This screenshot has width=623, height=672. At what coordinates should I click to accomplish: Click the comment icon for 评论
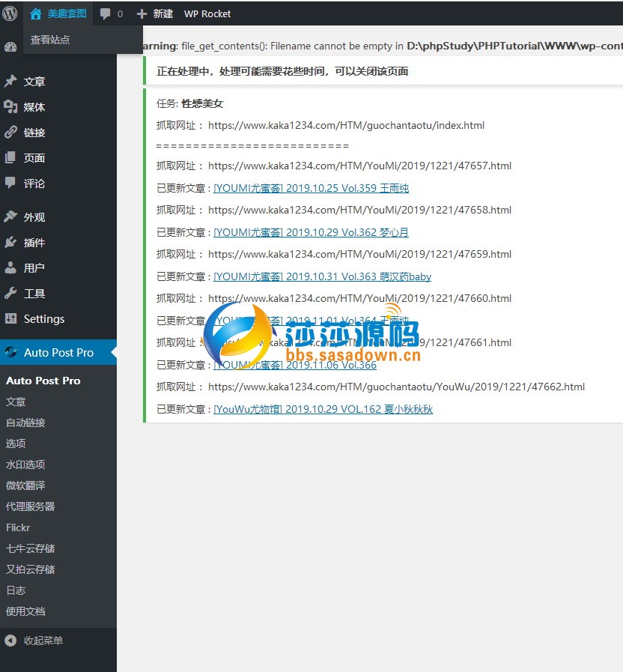pyautogui.click(x=10, y=183)
